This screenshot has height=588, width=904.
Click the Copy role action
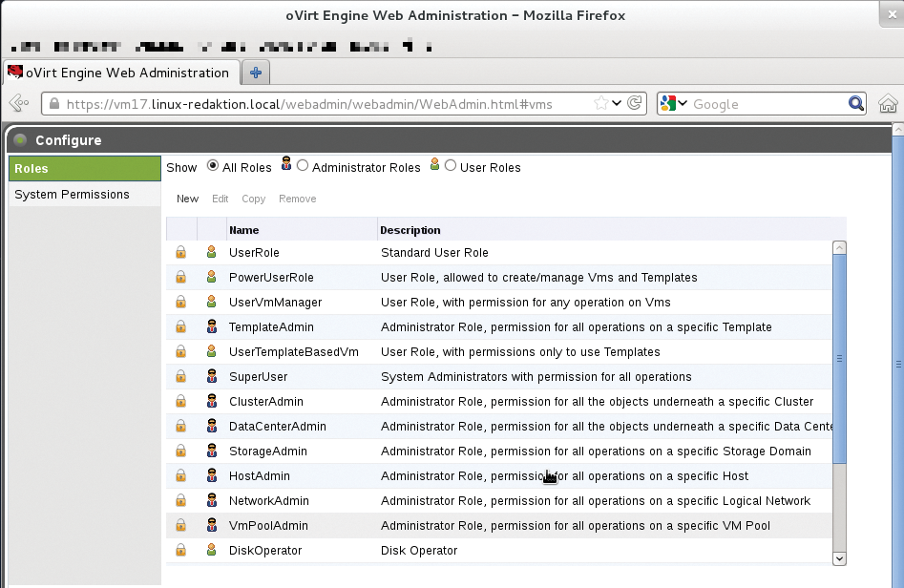tap(253, 199)
